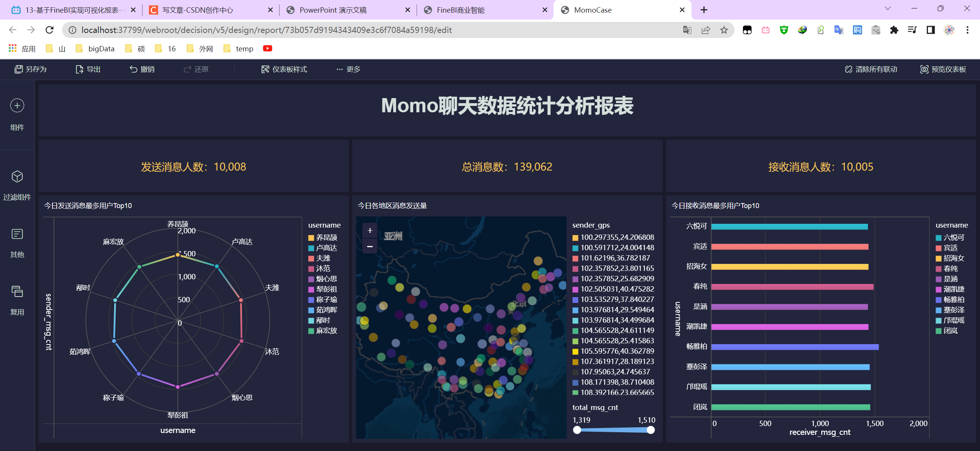Click the right handle of total_msg_cnt slider

click(x=650, y=430)
